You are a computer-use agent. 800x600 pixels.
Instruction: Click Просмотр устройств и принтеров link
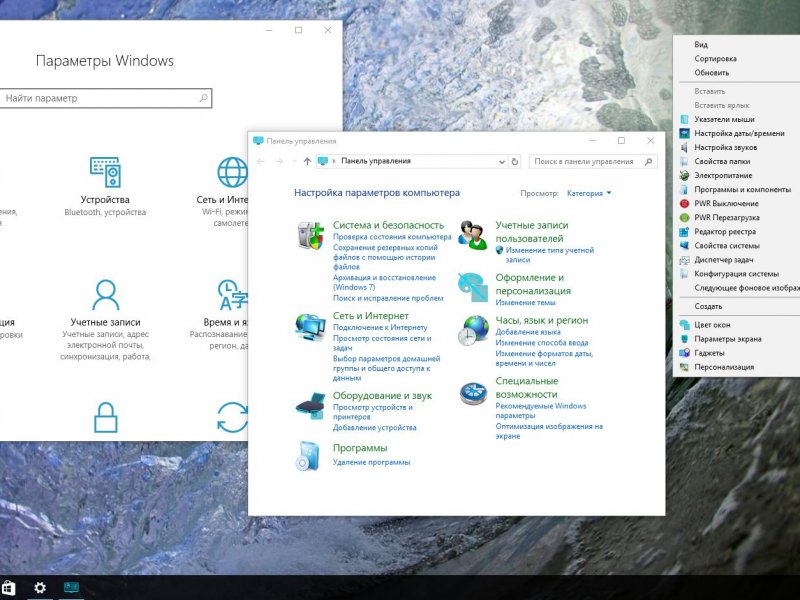[372, 412]
